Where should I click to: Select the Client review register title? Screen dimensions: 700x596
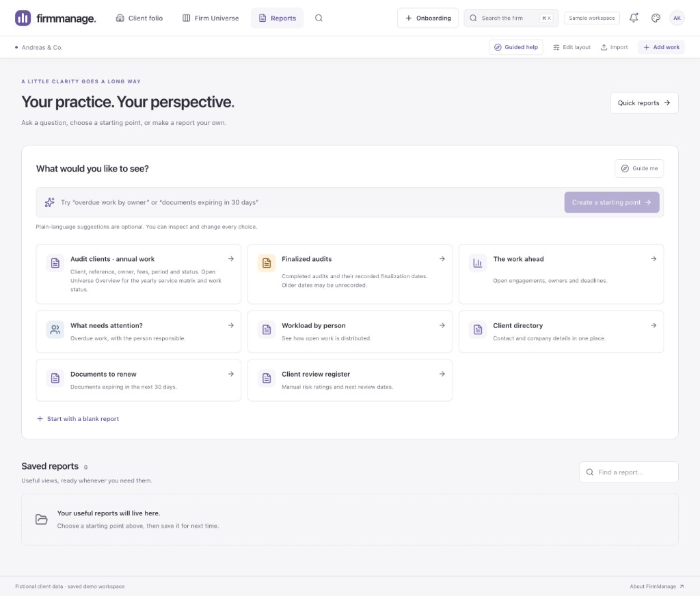tap(316, 374)
